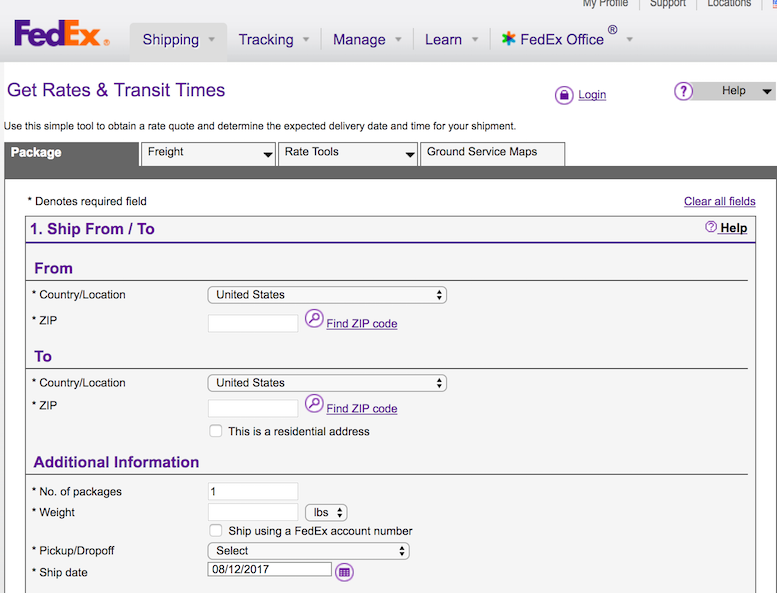Click Find ZIP code link under To
The height and width of the screenshot is (593, 777).
[x=362, y=409]
